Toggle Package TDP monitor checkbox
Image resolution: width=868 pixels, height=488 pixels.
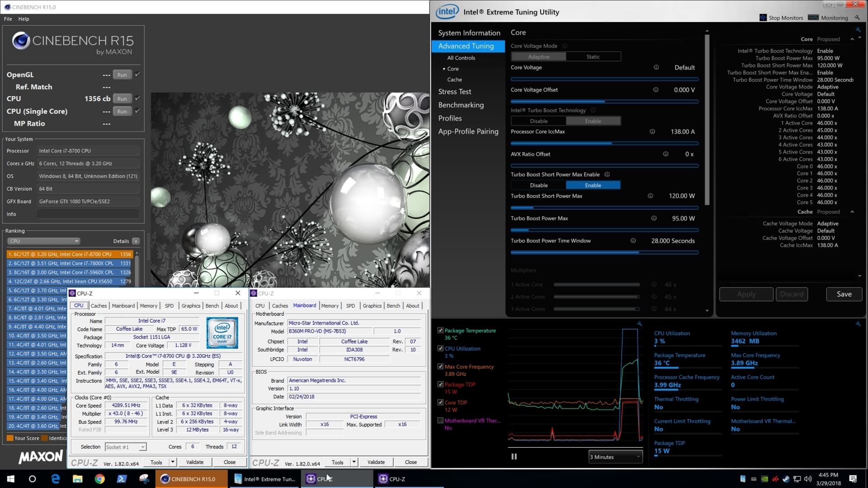[440, 384]
